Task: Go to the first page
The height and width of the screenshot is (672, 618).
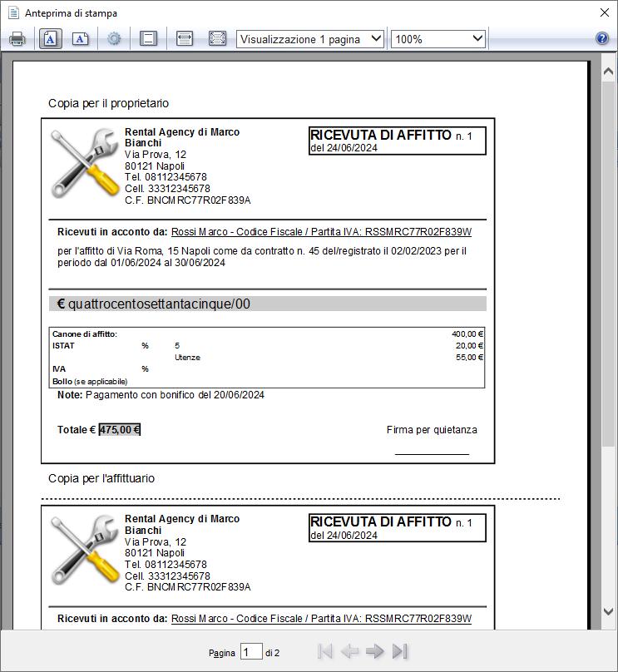Action: pos(325,651)
